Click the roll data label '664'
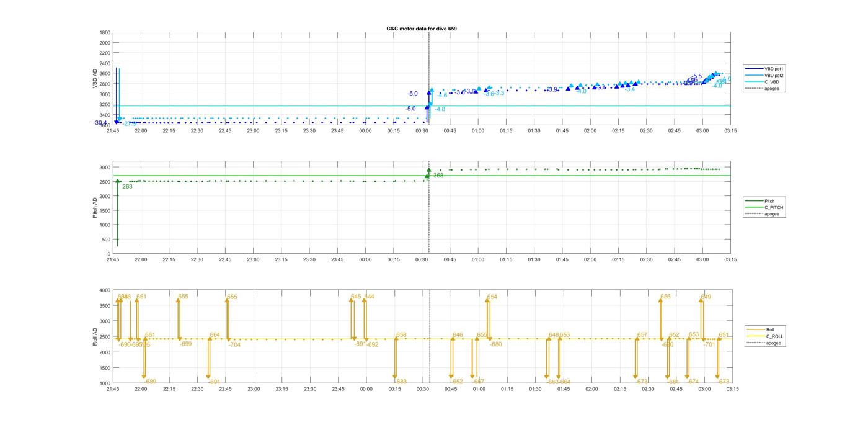 (215, 335)
